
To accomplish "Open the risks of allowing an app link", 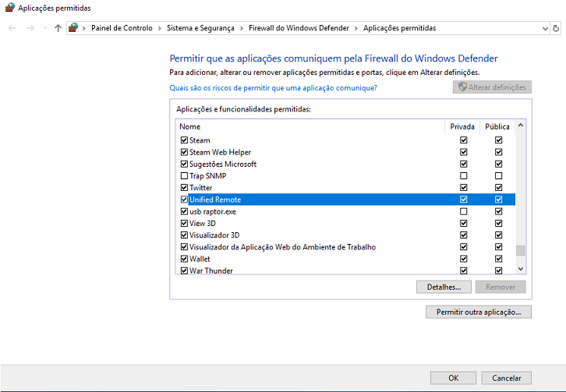I will coord(273,88).
